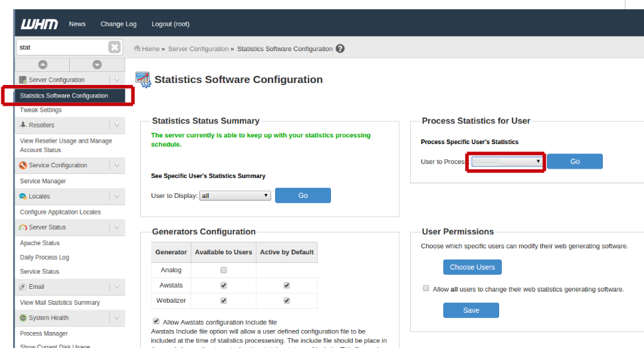Click the Home breadcrumb icon
Image resolution: width=644 pixels, height=348 pixels.
click(x=137, y=48)
